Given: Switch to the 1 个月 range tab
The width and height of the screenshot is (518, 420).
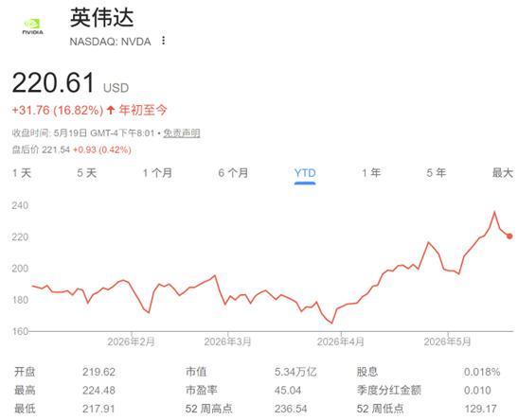Looking at the screenshot, I should click(x=157, y=173).
